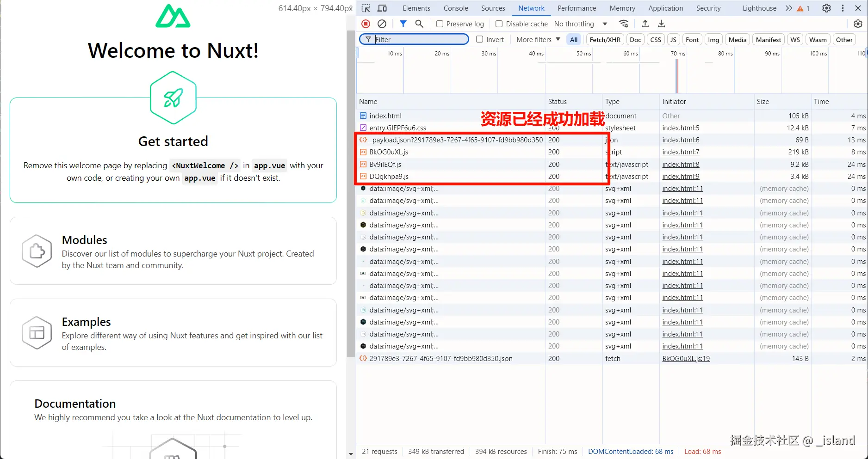The width and height of the screenshot is (868, 459).
Task: Stop recording the network log
Action: (x=366, y=24)
